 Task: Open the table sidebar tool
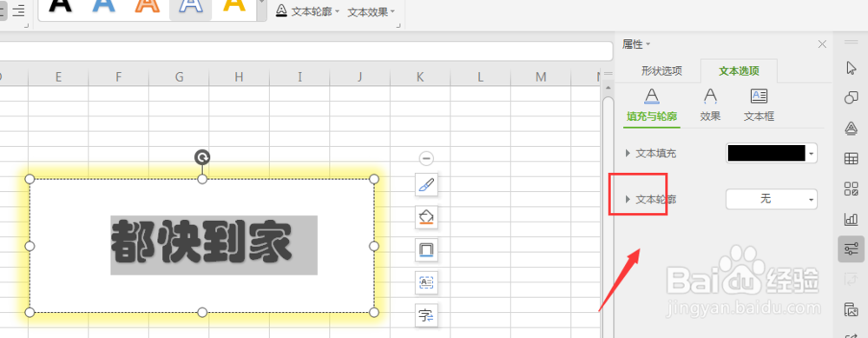[x=852, y=159]
